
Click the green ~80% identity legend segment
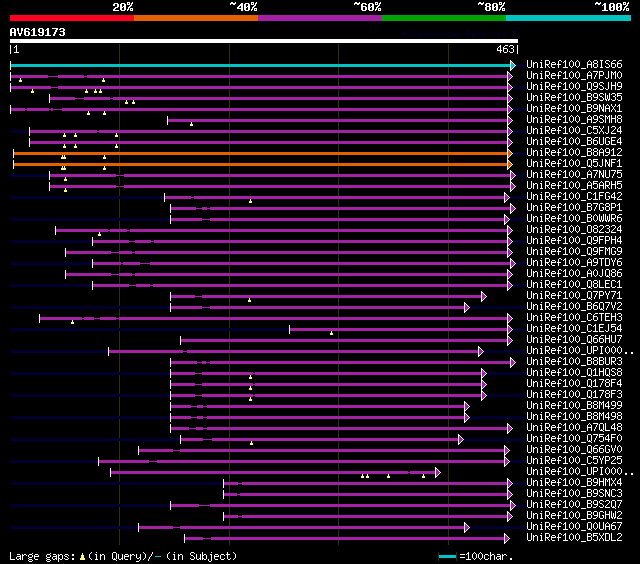[444, 18]
